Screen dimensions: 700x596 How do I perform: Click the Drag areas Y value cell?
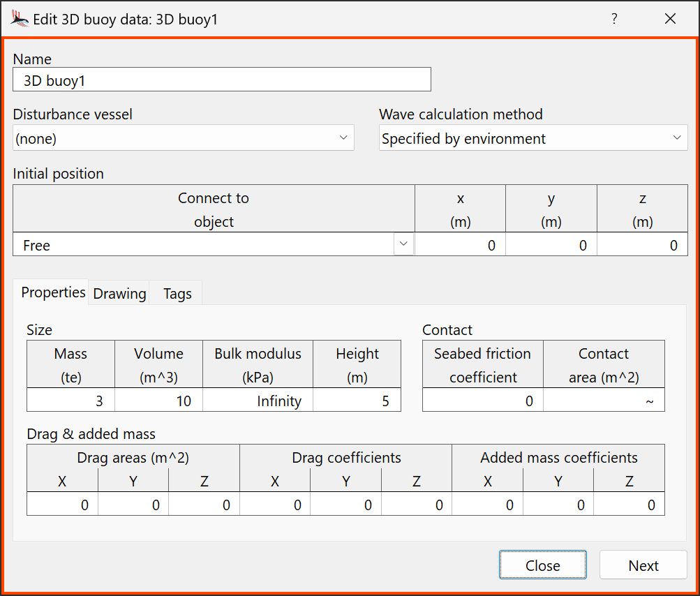(133, 505)
